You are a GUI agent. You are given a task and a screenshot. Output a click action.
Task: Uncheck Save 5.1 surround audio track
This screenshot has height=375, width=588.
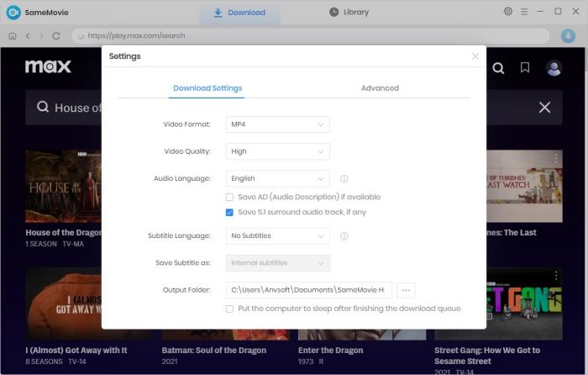230,213
